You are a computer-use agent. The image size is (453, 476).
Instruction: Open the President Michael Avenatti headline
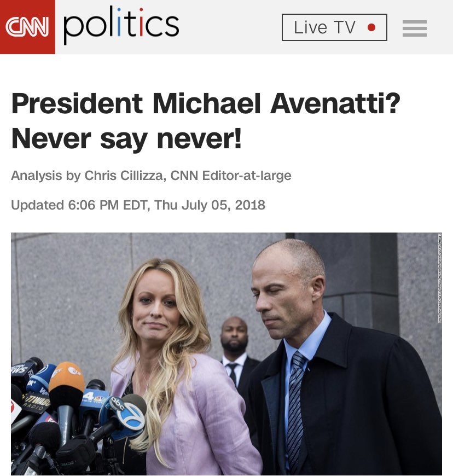[x=206, y=103]
